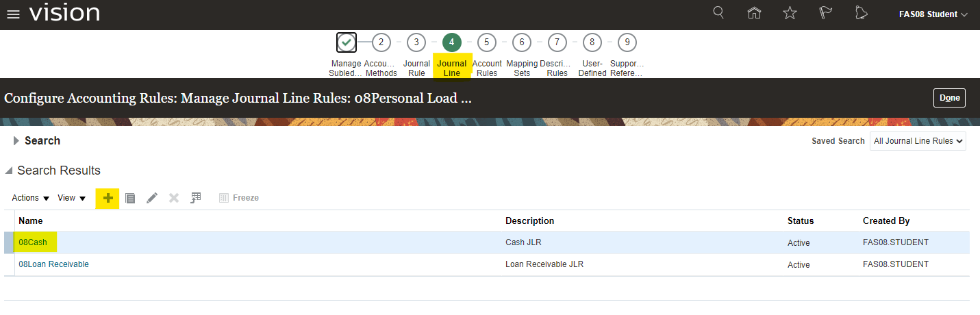The image size is (980, 315).
Task: Open Favorites star icon
Action: click(790, 13)
